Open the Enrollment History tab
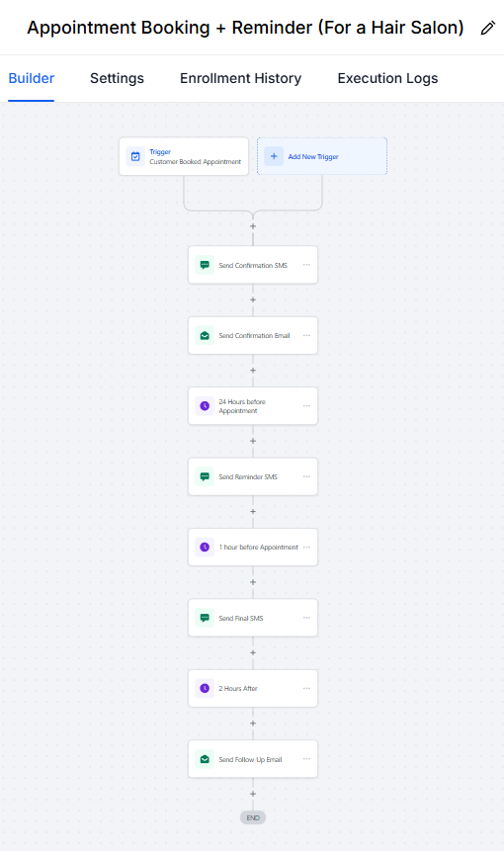This screenshot has width=504, height=851. point(240,78)
